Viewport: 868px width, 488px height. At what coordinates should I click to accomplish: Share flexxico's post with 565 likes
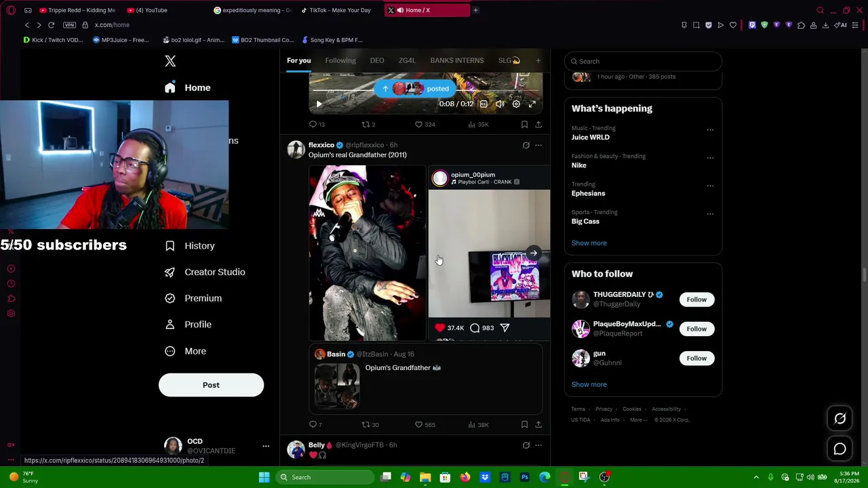tap(538, 425)
